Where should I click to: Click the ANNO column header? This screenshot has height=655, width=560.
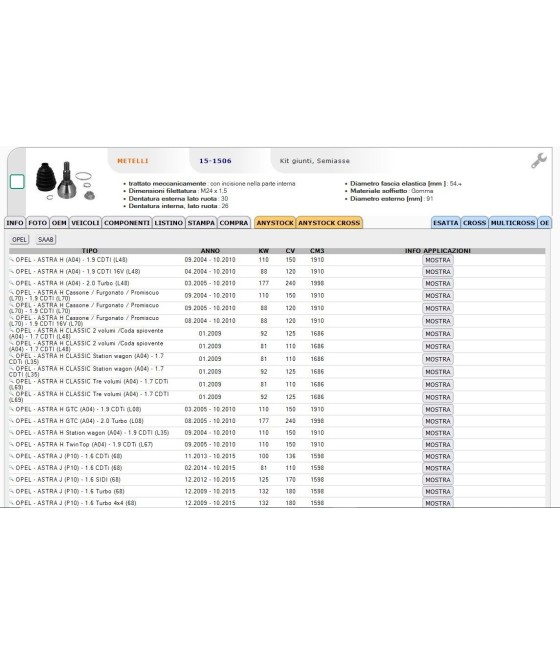pos(210,251)
